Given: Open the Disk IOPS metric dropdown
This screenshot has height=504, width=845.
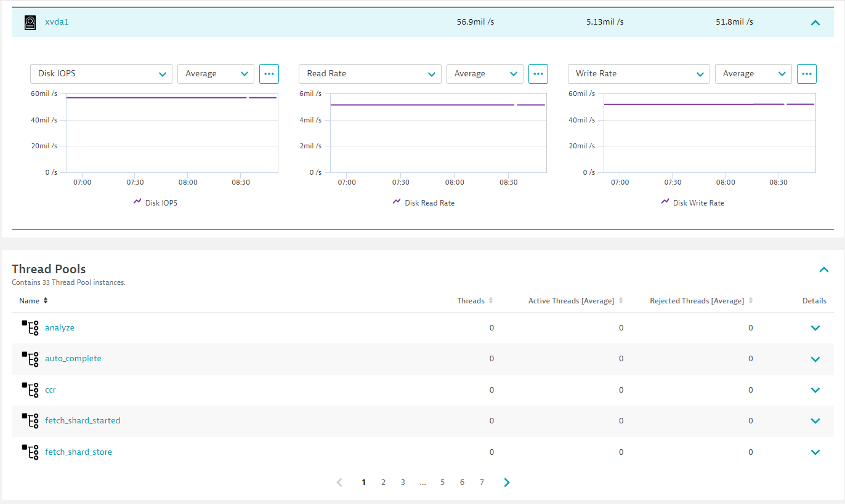Looking at the screenshot, I should click(x=101, y=74).
